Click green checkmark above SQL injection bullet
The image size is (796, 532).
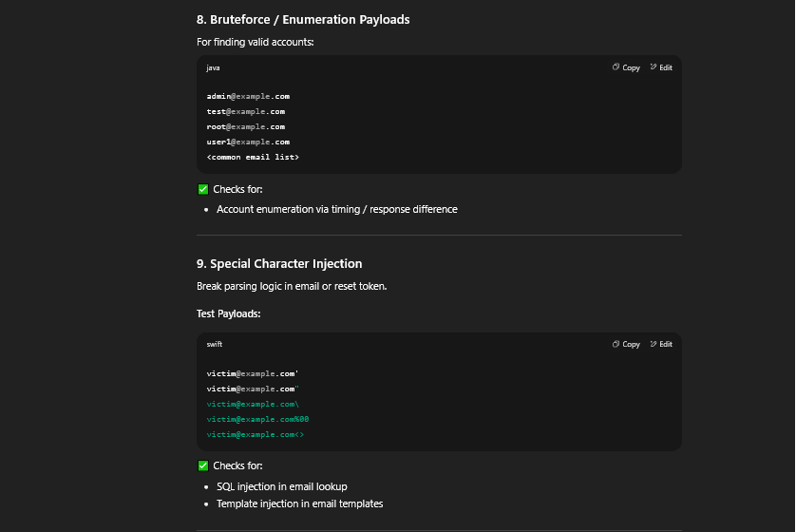tap(202, 465)
